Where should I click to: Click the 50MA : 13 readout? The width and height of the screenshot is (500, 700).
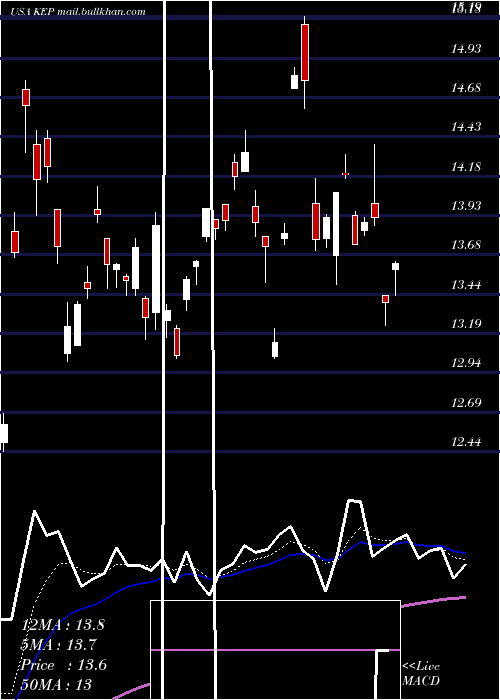[56, 684]
